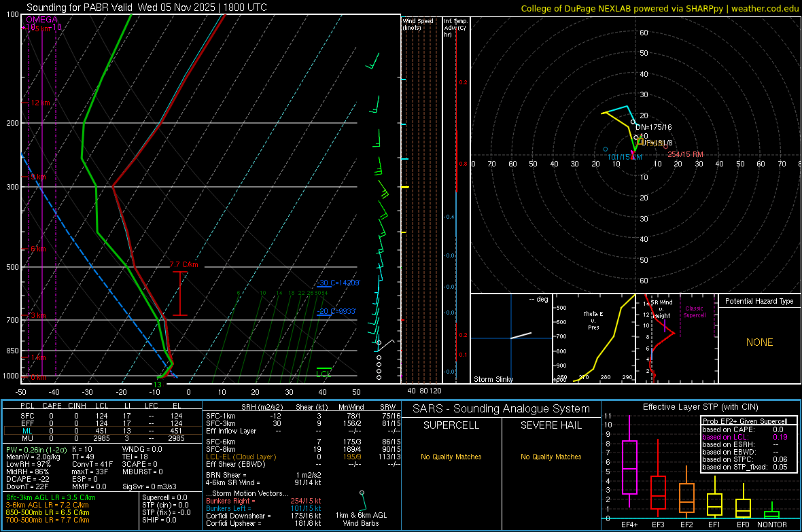
Task: Click the 'BRN Shear =' line
Action: point(264,475)
